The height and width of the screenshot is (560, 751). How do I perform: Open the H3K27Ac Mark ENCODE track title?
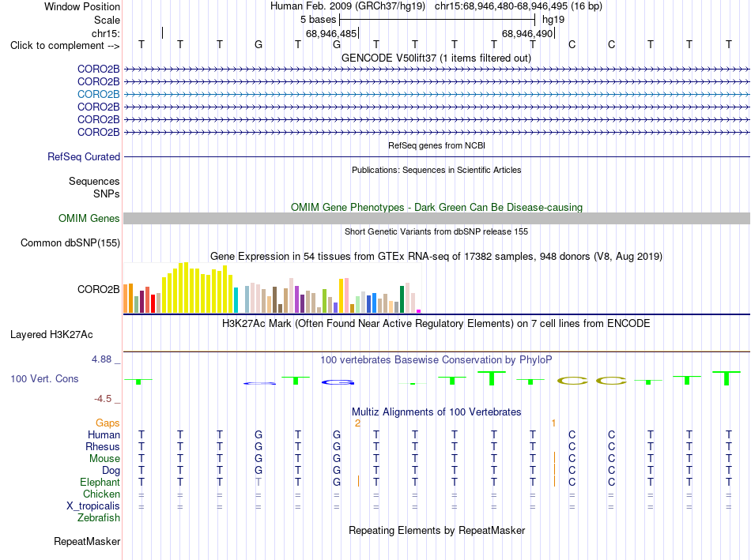(436, 324)
